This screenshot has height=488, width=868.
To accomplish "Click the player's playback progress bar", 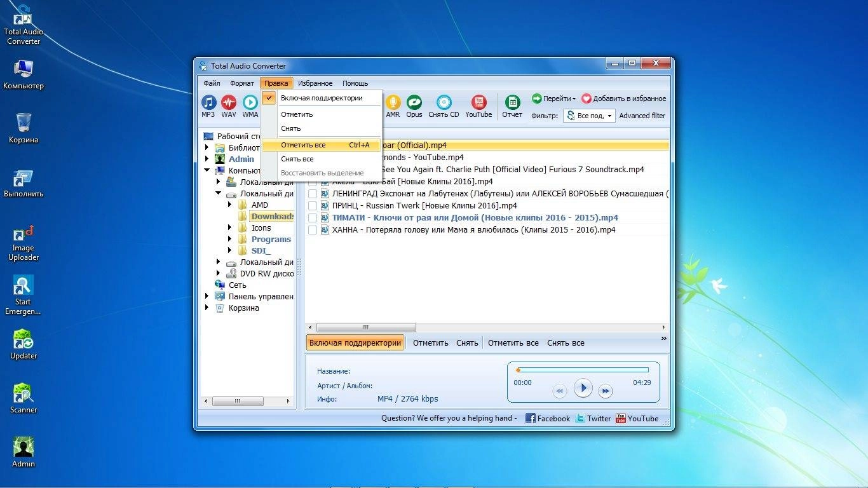I will pos(582,370).
